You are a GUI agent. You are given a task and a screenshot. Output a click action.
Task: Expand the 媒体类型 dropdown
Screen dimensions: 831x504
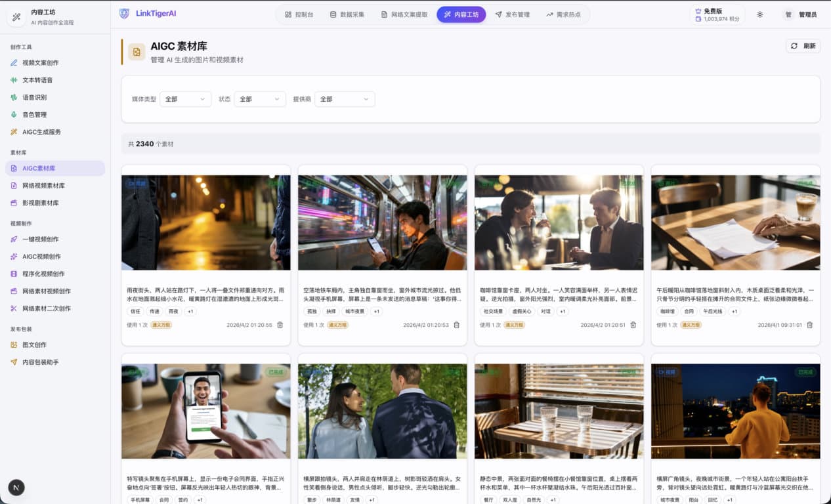pos(186,99)
